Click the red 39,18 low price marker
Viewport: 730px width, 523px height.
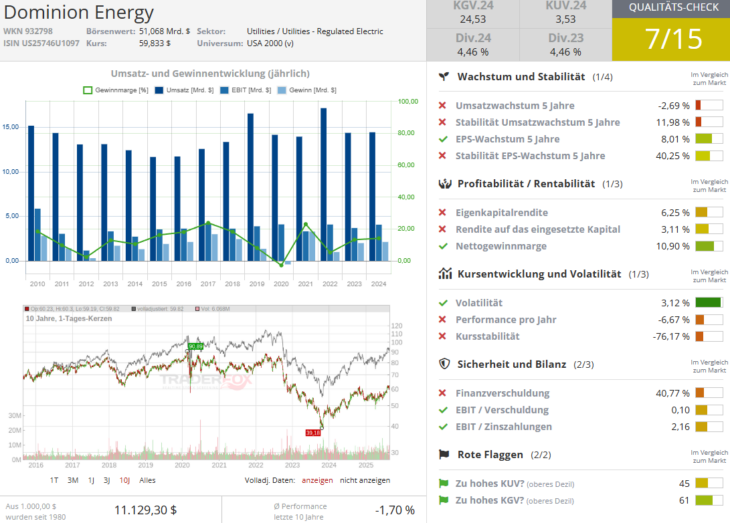pyautogui.click(x=313, y=433)
